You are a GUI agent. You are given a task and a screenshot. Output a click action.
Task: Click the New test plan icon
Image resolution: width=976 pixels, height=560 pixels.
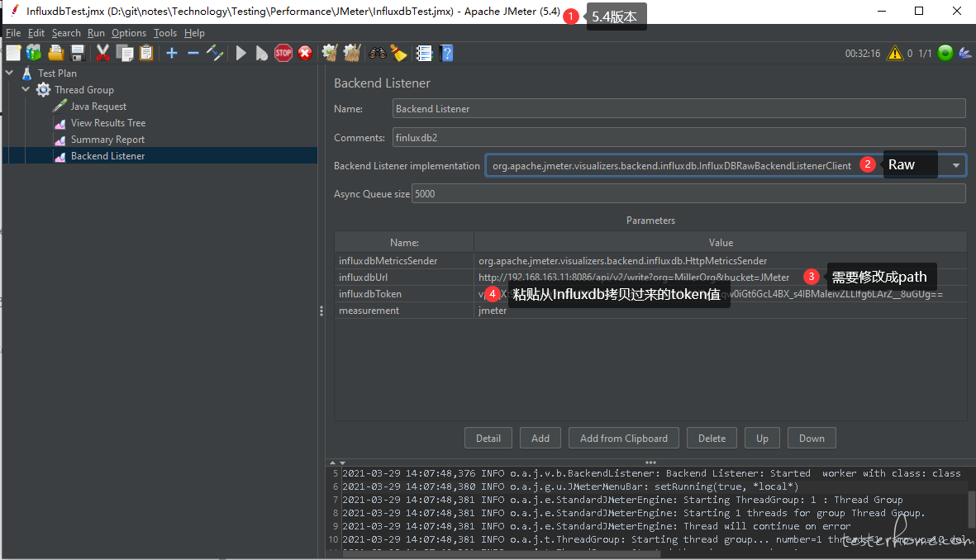pyautogui.click(x=14, y=54)
